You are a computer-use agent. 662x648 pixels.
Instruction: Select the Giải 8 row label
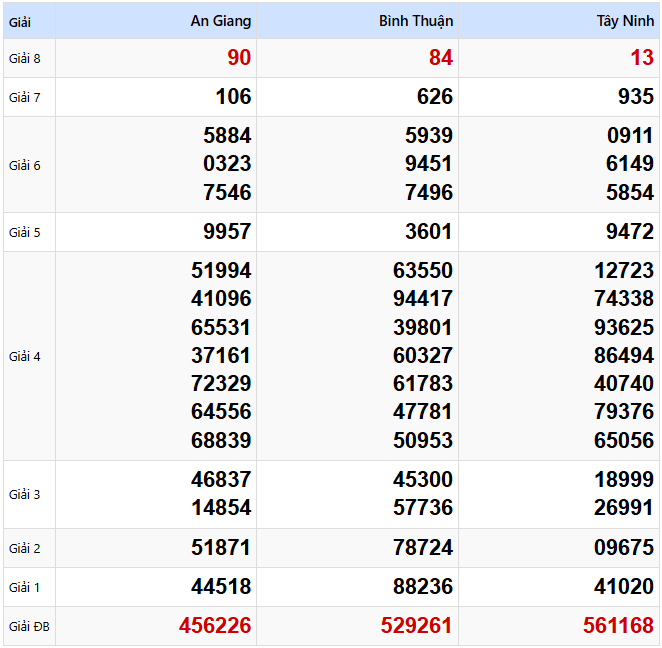[x=25, y=58]
